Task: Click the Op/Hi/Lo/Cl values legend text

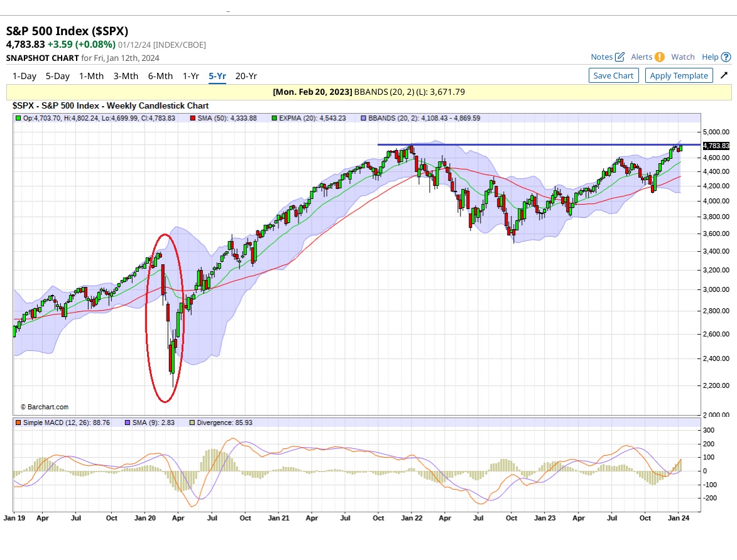Action: 99,119
